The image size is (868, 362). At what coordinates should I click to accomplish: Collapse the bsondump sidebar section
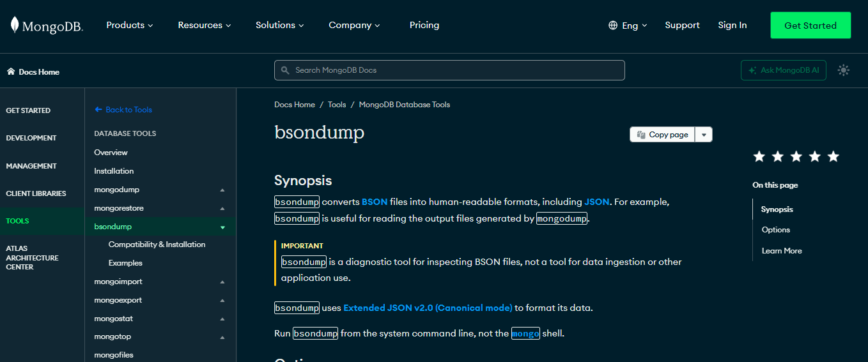(x=222, y=227)
